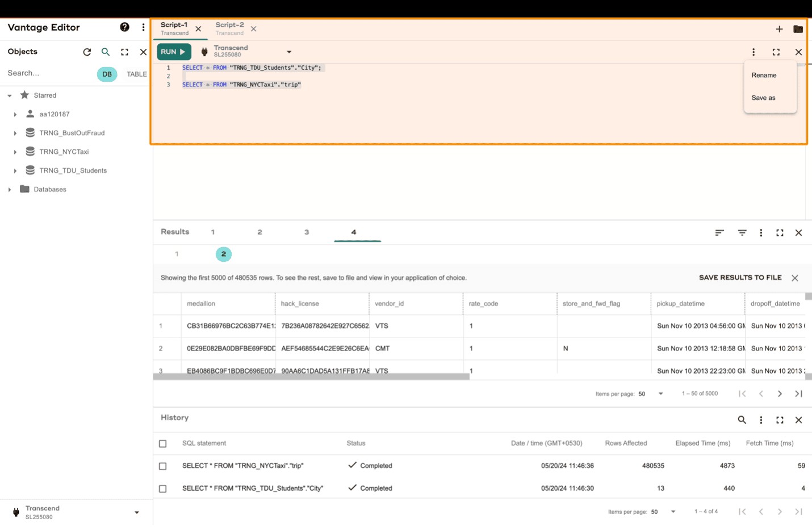812x527 pixels.
Task: Tick checkbox for the TRNG_NYCTaxi trip query
Action: click(163, 466)
